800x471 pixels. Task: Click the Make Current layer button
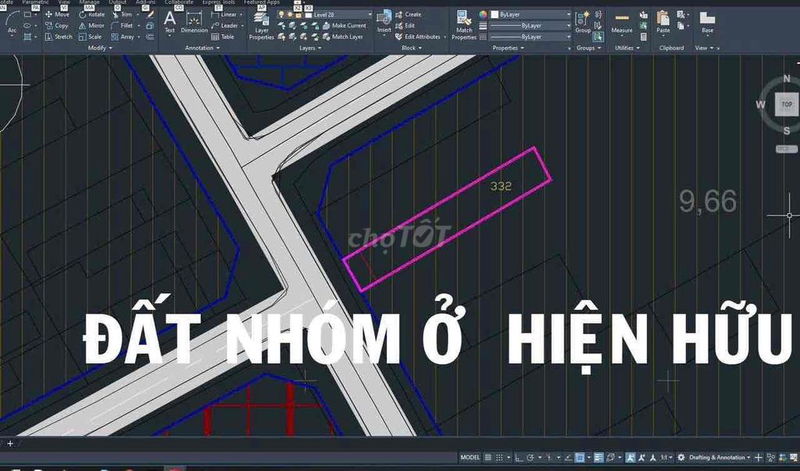(346, 25)
